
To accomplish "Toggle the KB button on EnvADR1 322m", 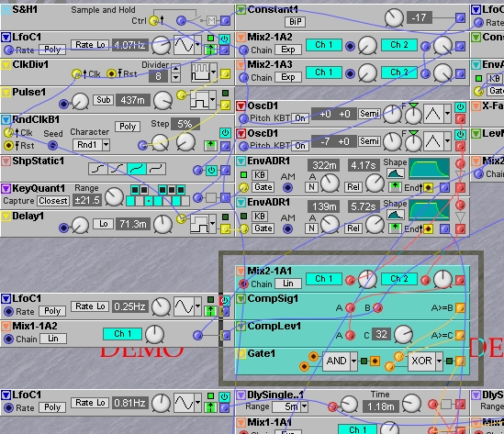I will pos(260,174).
